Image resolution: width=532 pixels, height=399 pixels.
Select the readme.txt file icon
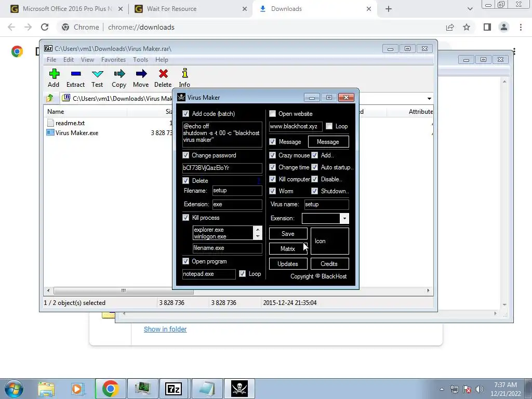tap(50, 123)
